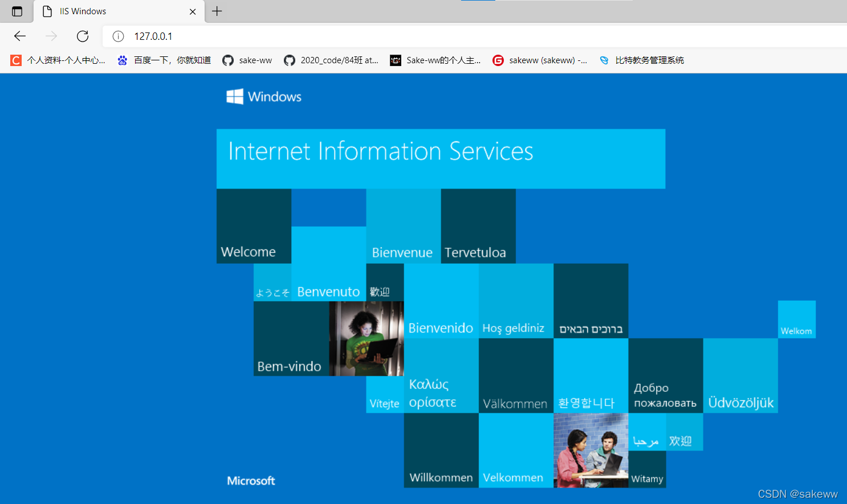The width and height of the screenshot is (847, 504).
Task: Open the sake-ww GitHub bookmark
Action: tap(247, 60)
